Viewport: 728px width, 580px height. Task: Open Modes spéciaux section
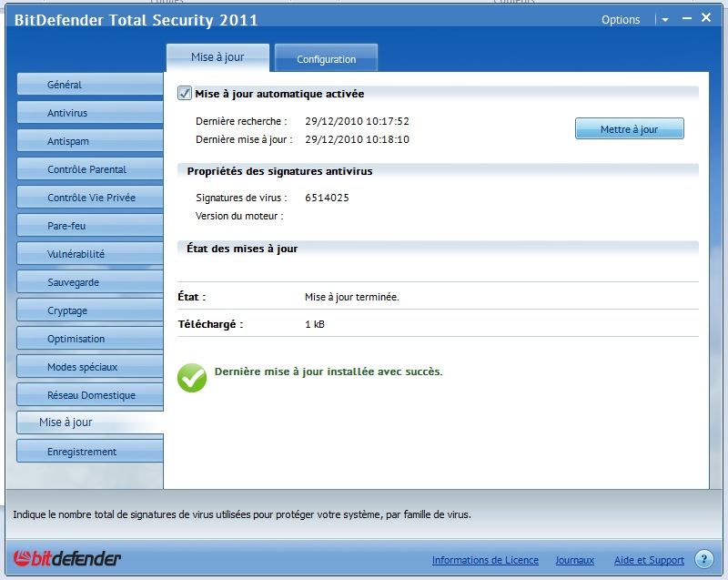tap(90, 367)
